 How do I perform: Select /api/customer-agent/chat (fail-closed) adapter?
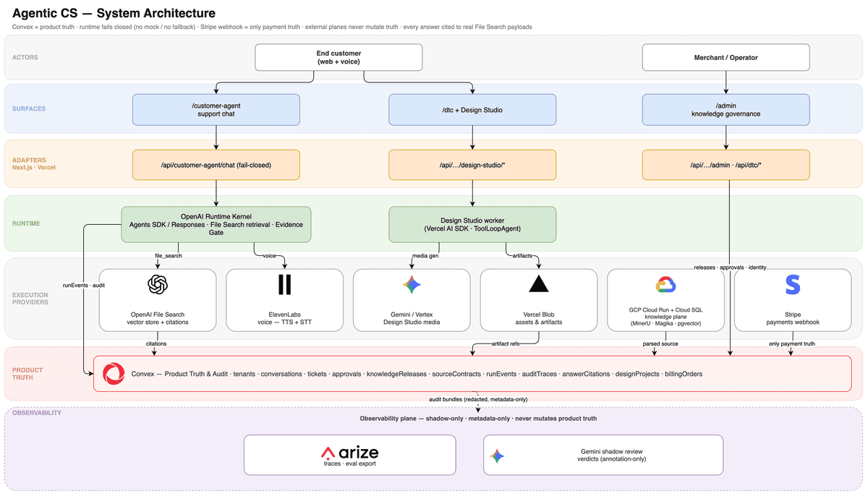tap(216, 165)
